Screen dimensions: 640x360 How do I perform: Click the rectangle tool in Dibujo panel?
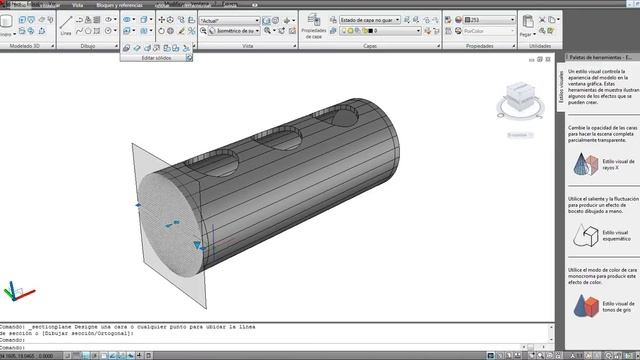(x=97, y=31)
